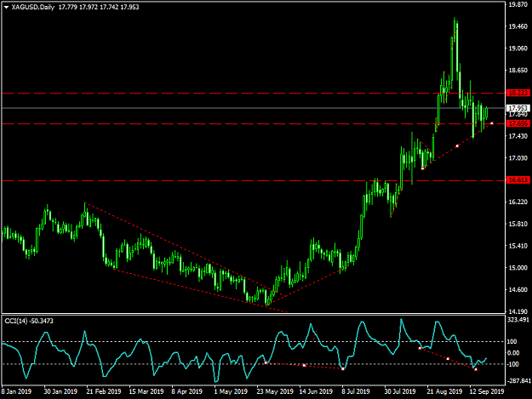Select the 17.953 current price label
Viewport: 532px width, 399px height.
tap(518, 108)
